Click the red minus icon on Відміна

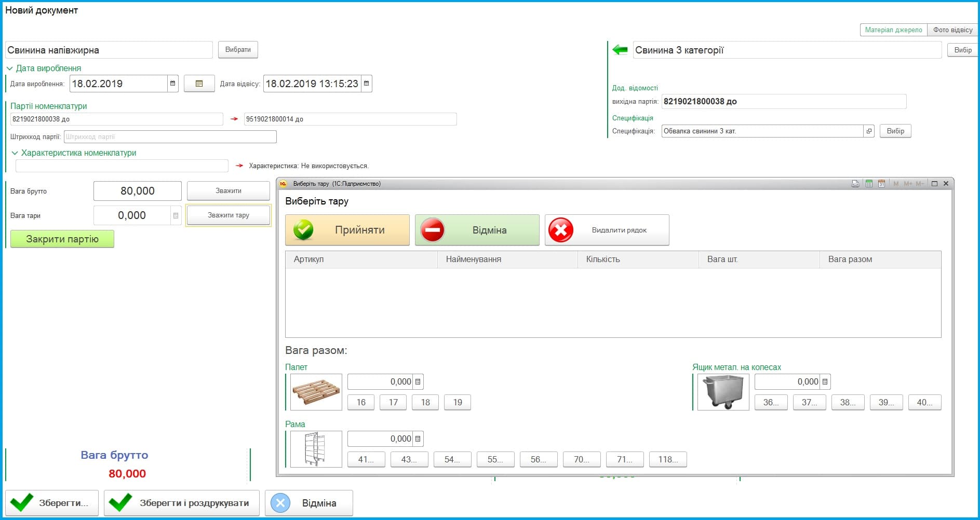tap(433, 230)
